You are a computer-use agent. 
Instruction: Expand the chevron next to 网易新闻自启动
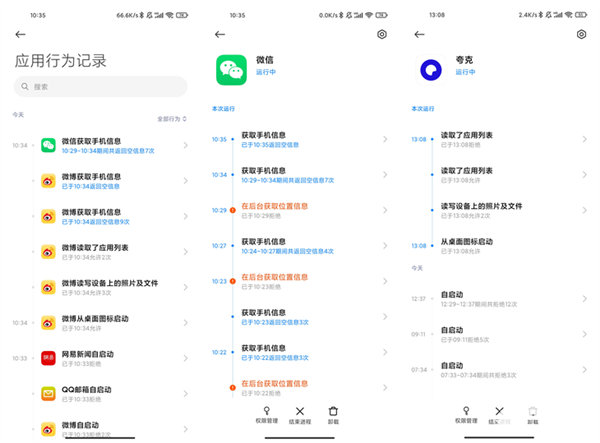click(186, 358)
